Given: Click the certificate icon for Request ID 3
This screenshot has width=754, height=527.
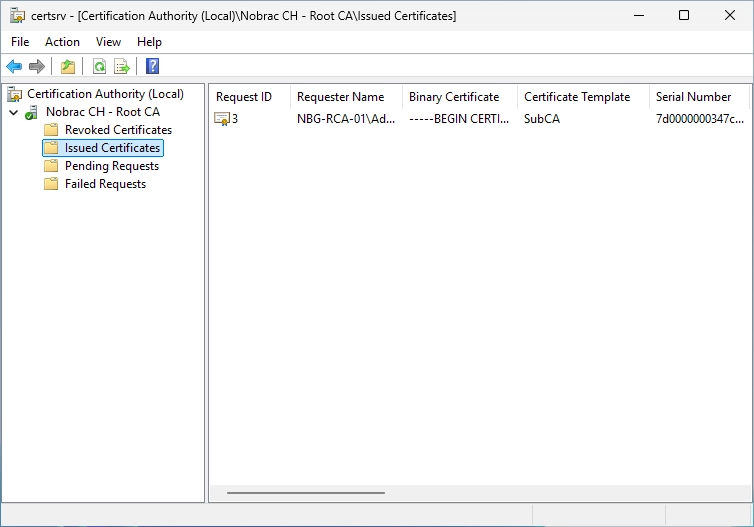Looking at the screenshot, I should click(222, 119).
